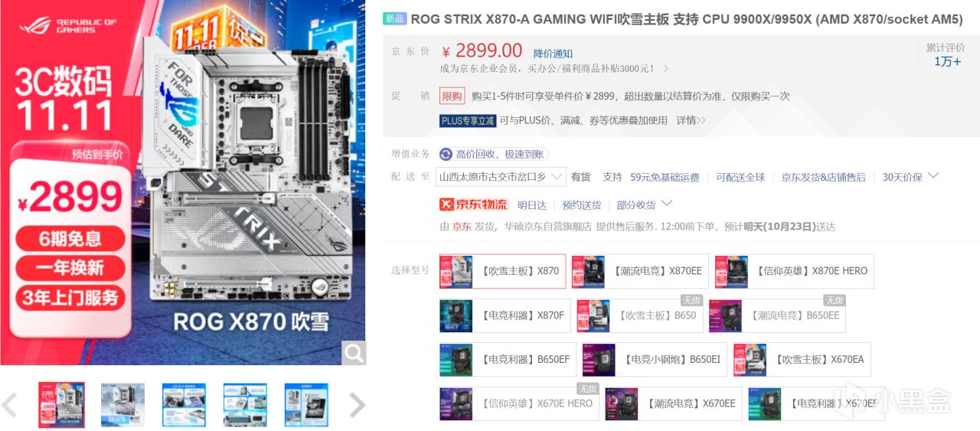Open enterprise member subsidy promo chevron
980x431 pixels.
click(x=665, y=69)
